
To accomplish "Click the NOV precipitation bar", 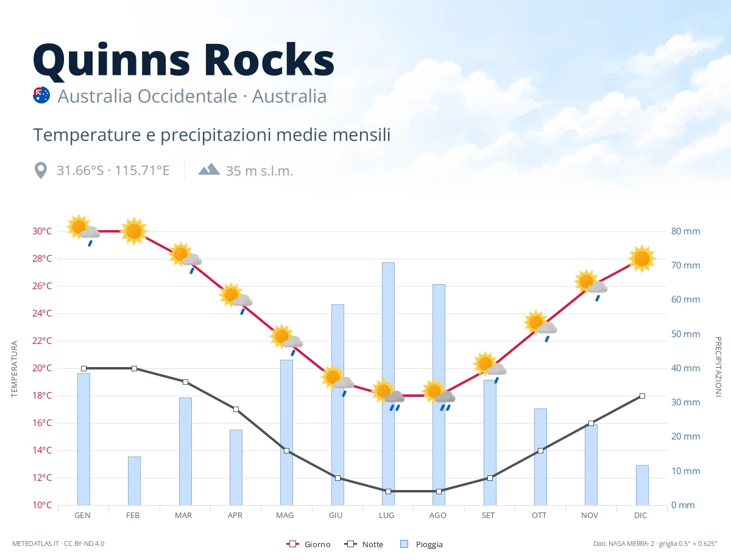I will tap(591, 464).
